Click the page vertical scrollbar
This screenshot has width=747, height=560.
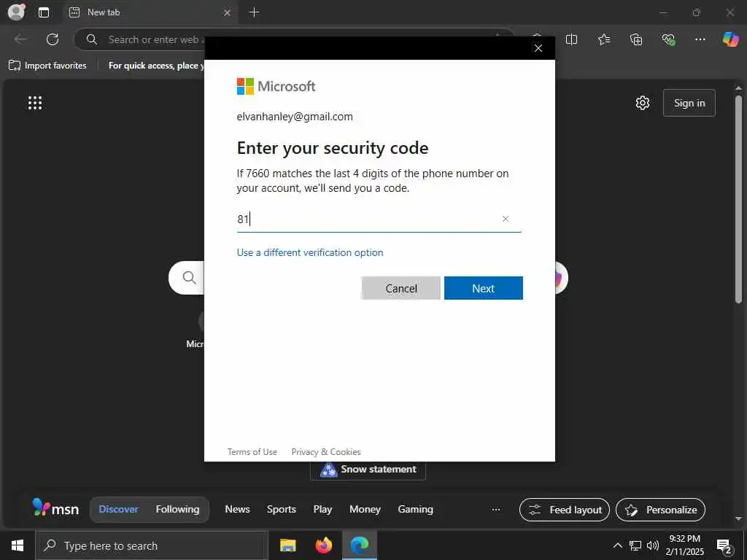(x=738, y=200)
